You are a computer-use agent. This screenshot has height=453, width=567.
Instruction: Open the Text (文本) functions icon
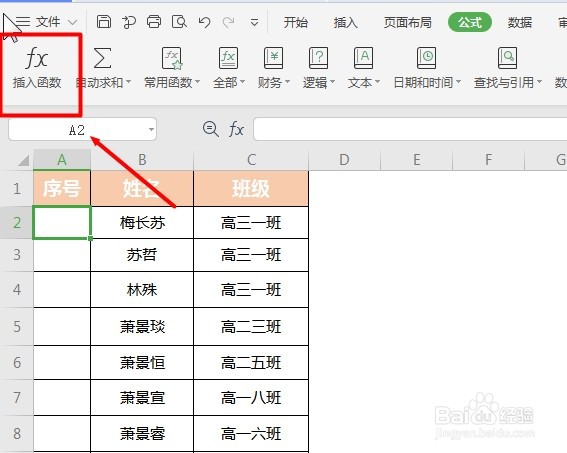pyautogui.click(x=363, y=58)
